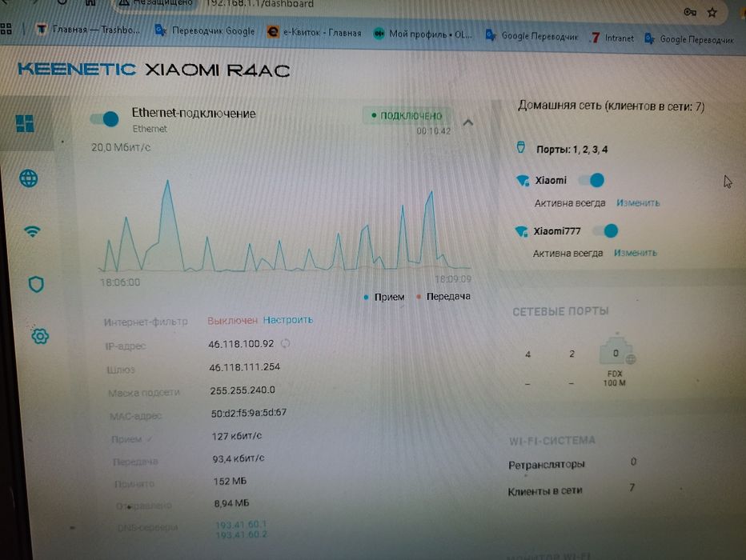Open first Переводчик Google bookmark
Viewport: 746px width, 560px height.
coord(205,31)
